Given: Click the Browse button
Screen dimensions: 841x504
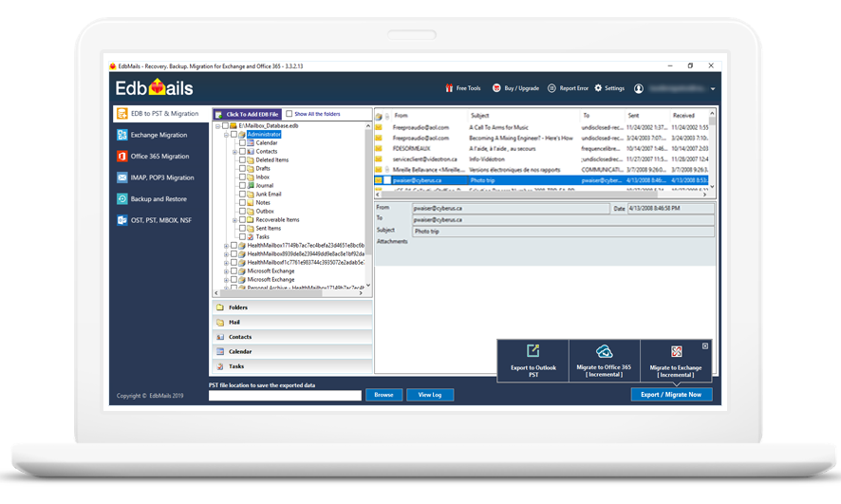Looking at the screenshot, I should [384, 395].
